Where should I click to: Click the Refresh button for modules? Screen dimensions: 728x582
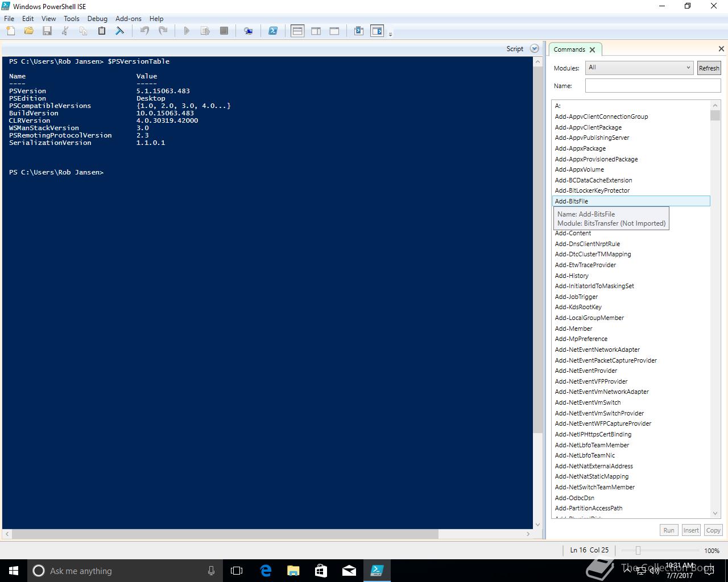click(709, 68)
